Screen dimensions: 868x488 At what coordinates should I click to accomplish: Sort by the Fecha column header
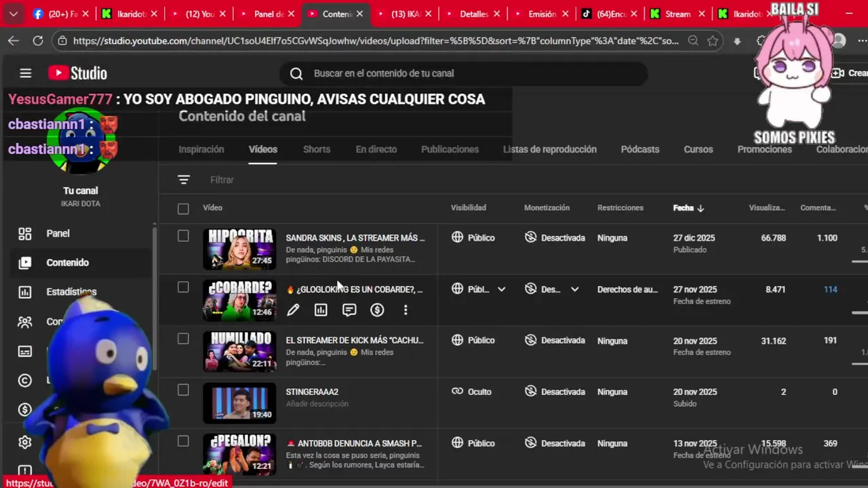tap(688, 208)
